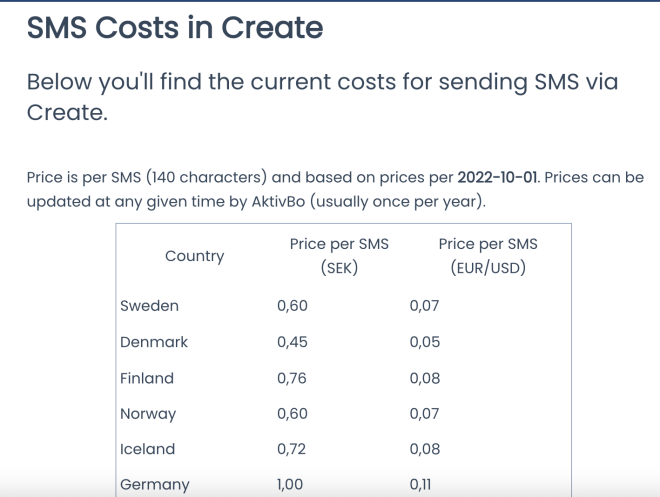Select the Germany row label

pyautogui.click(x=155, y=485)
